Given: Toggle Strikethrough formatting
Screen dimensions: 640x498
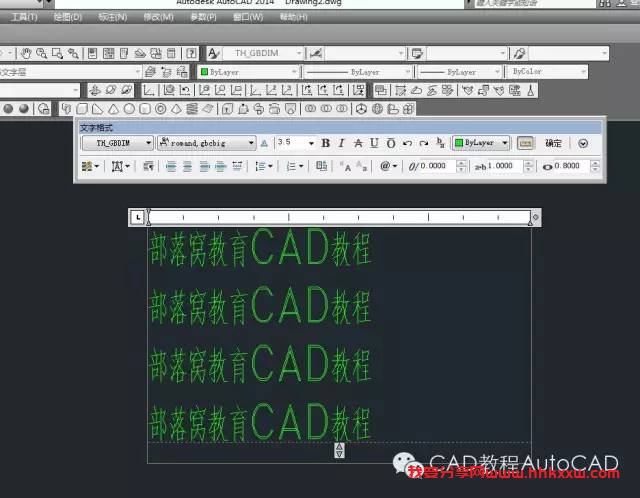Looking at the screenshot, I should click(x=358, y=143).
